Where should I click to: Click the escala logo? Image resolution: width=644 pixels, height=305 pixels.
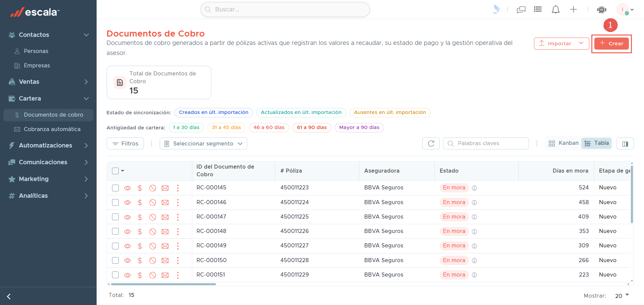[35, 12]
